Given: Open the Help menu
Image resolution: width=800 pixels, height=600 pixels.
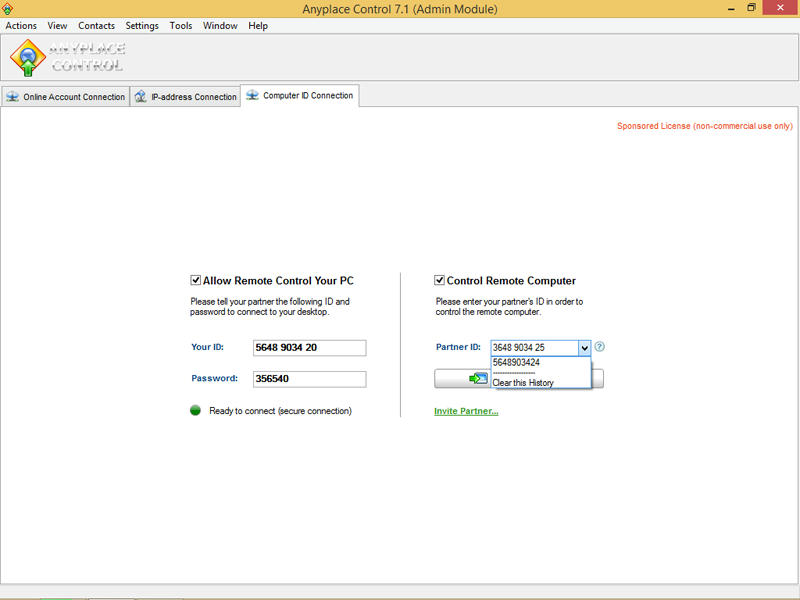Looking at the screenshot, I should [258, 26].
